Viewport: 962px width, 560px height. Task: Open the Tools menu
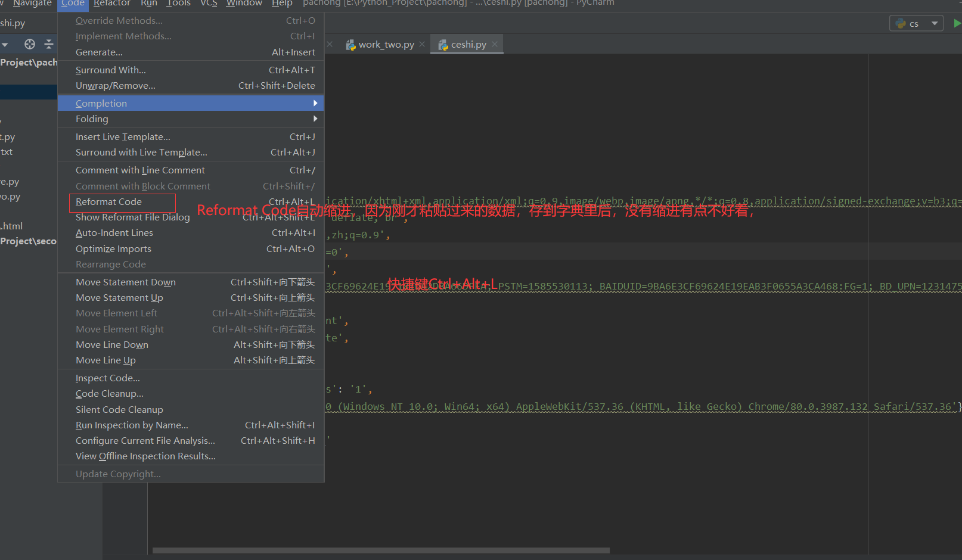(x=179, y=4)
